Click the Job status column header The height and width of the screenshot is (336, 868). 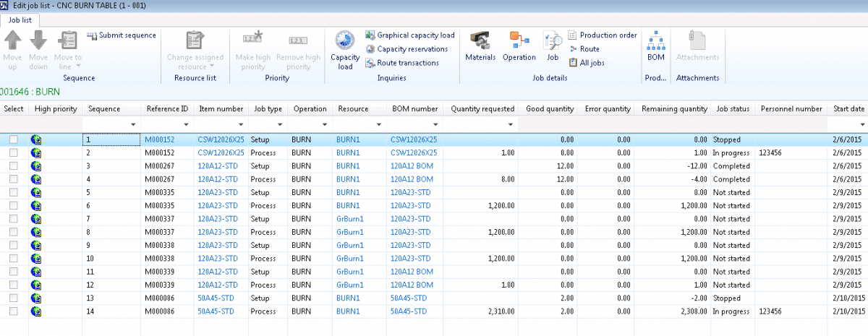732,109
